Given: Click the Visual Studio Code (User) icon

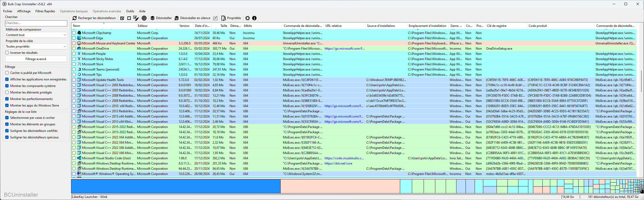Looking at the screenshot, I should (x=79, y=158).
